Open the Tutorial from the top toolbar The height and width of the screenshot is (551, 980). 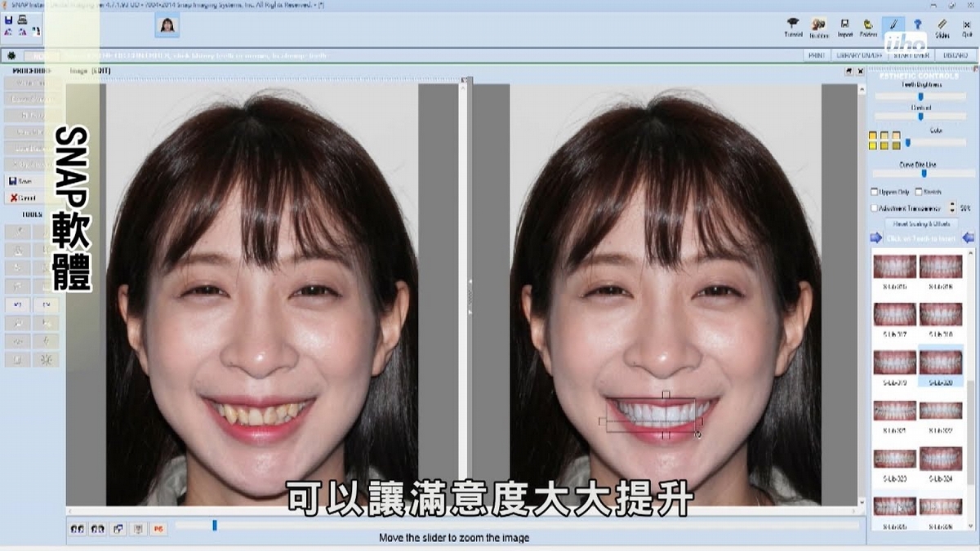coord(793,27)
